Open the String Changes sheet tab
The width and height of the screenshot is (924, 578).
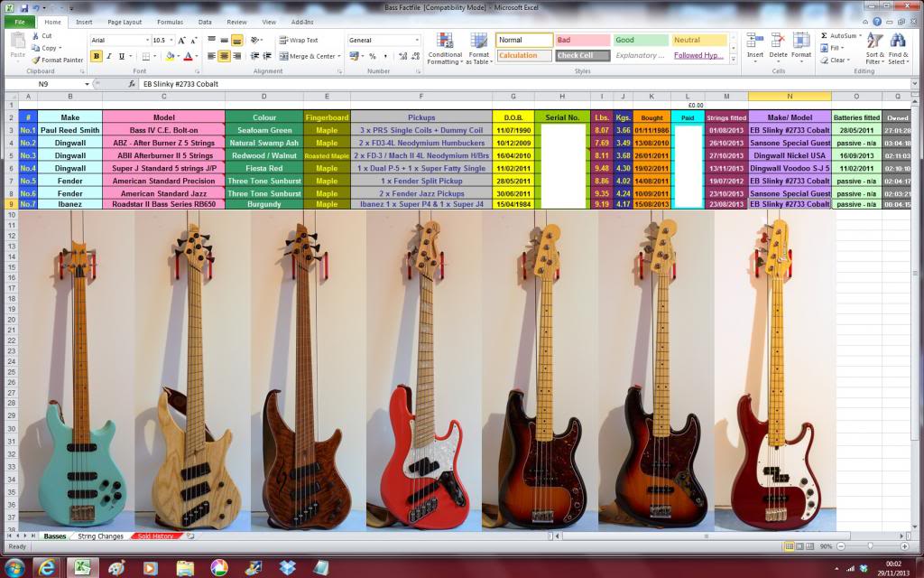[100, 536]
